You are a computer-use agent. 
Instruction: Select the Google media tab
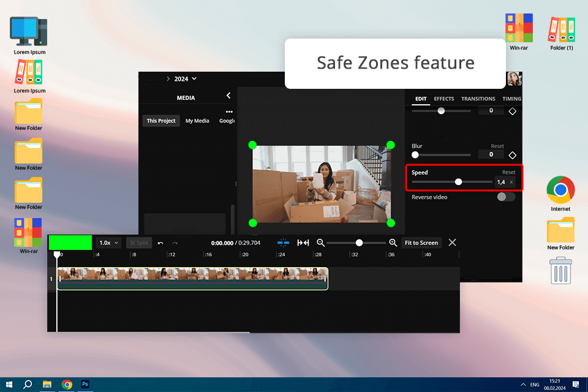point(227,121)
